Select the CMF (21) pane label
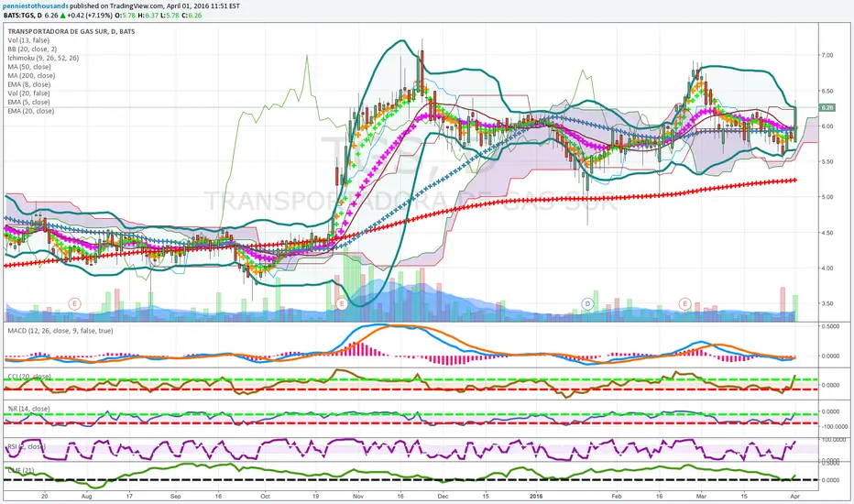This screenshot has width=854, height=504. click(21, 469)
